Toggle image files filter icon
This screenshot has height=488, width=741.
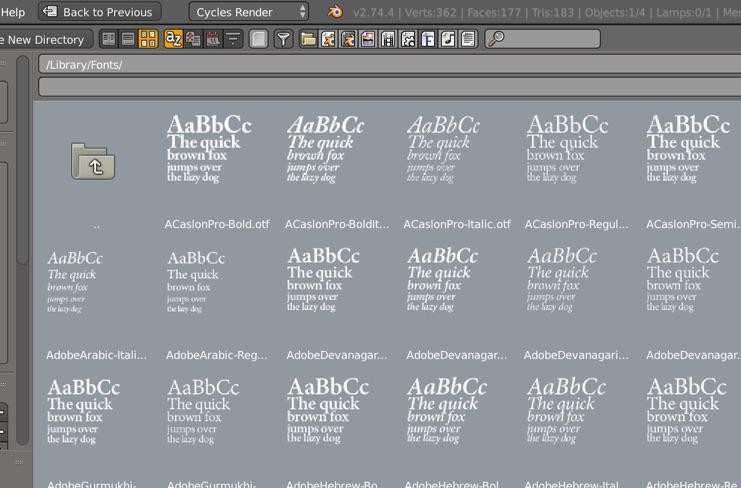click(x=368, y=39)
